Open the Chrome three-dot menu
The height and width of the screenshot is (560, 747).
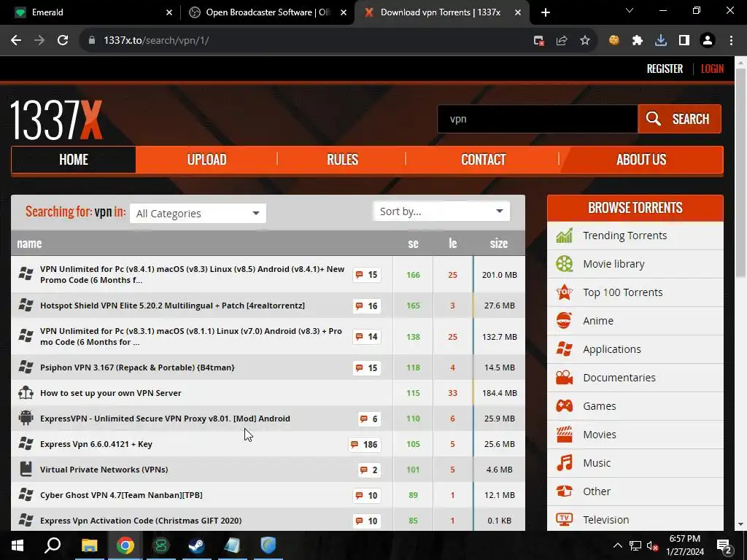tap(731, 41)
